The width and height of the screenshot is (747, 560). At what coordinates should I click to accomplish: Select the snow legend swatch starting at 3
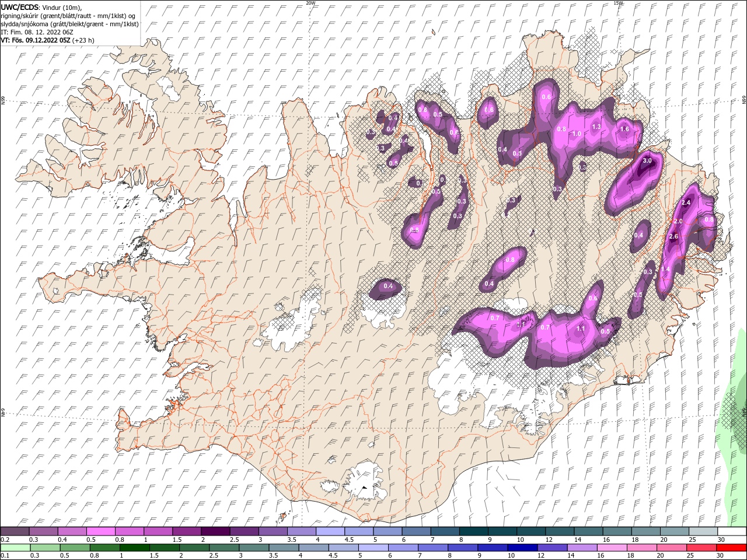[273, 531]
